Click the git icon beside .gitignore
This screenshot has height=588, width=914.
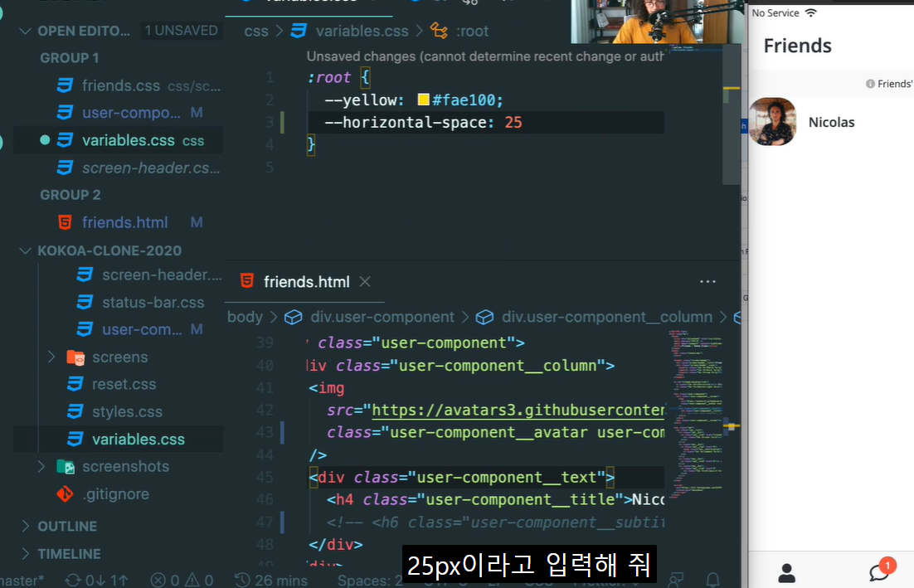(x=65, y=494)
